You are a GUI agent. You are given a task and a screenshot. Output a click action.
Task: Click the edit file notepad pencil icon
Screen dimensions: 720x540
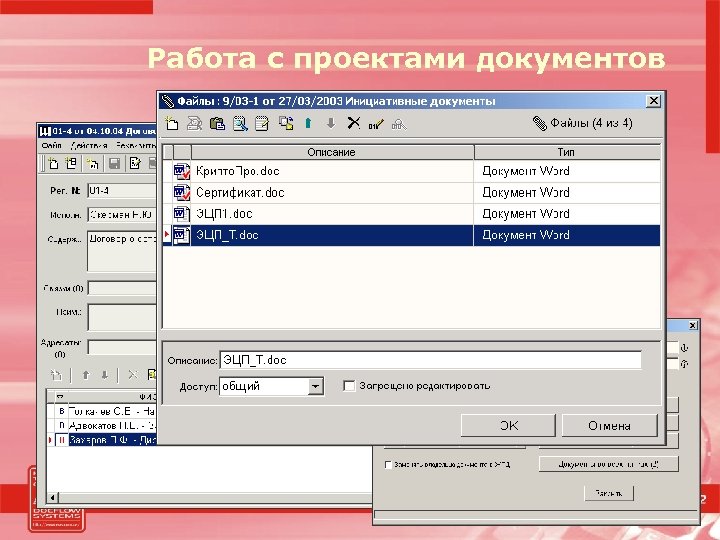pos(262,124)
